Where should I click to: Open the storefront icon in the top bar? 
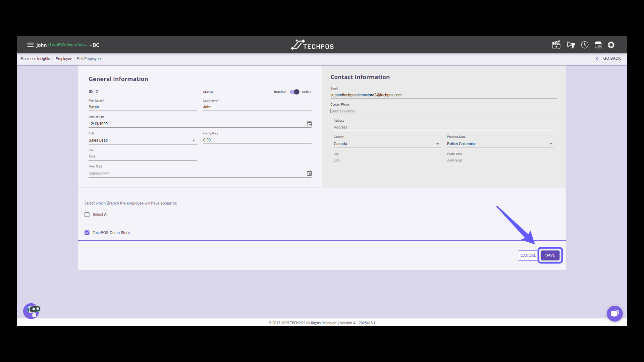(598, 45)
